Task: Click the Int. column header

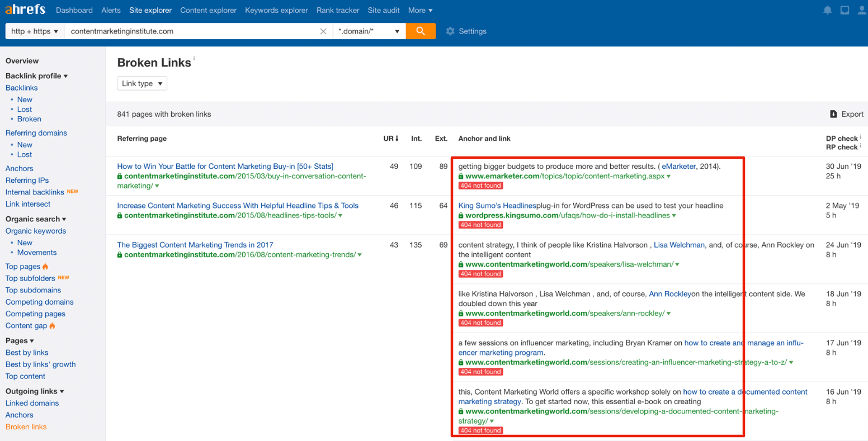Action: (417, 139)
